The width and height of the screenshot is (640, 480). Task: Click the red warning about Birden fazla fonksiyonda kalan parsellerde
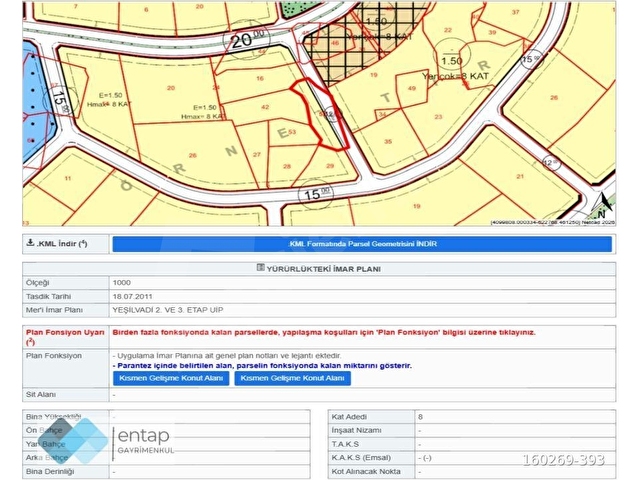point(324,332)
